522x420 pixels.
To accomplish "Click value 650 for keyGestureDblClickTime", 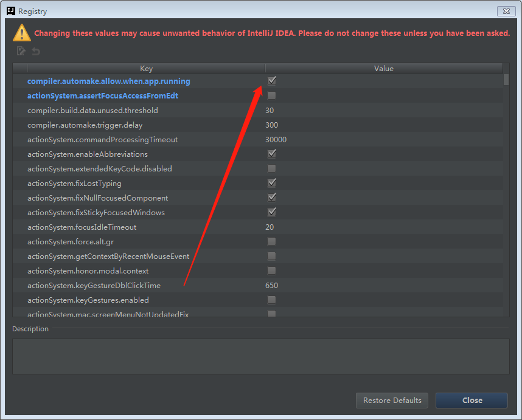I will pyautogui.click(x=272, y=286).
